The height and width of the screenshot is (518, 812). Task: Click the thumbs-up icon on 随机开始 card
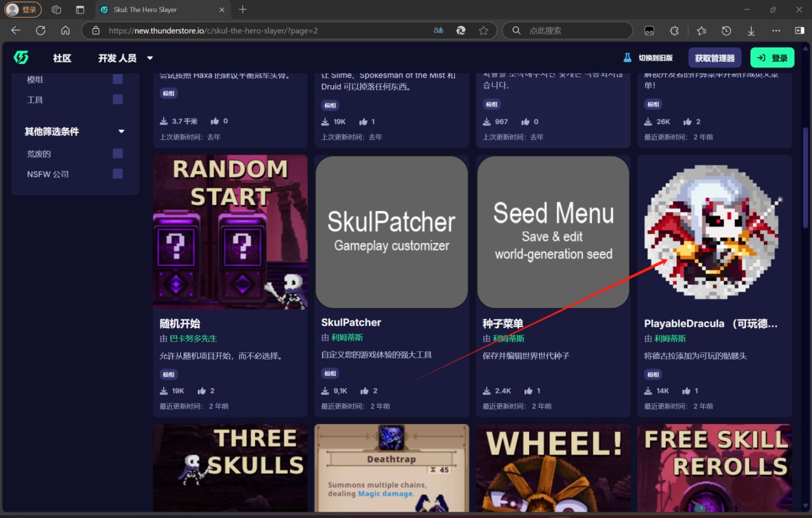pyautogui.click(x=202, y=391)
